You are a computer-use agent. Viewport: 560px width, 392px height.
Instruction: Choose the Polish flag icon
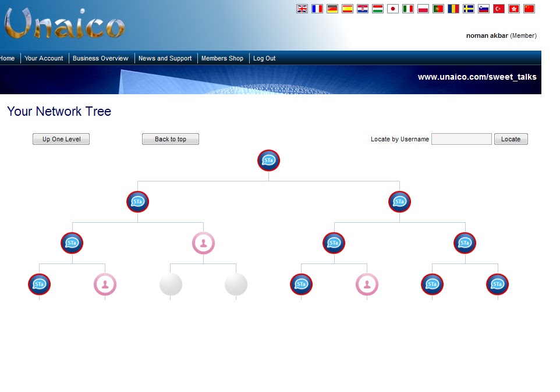423,9
